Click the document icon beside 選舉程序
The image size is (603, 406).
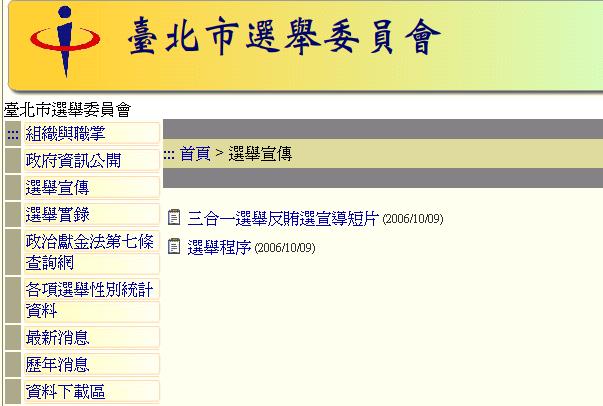pyautogui.click(x=174, y=246)
